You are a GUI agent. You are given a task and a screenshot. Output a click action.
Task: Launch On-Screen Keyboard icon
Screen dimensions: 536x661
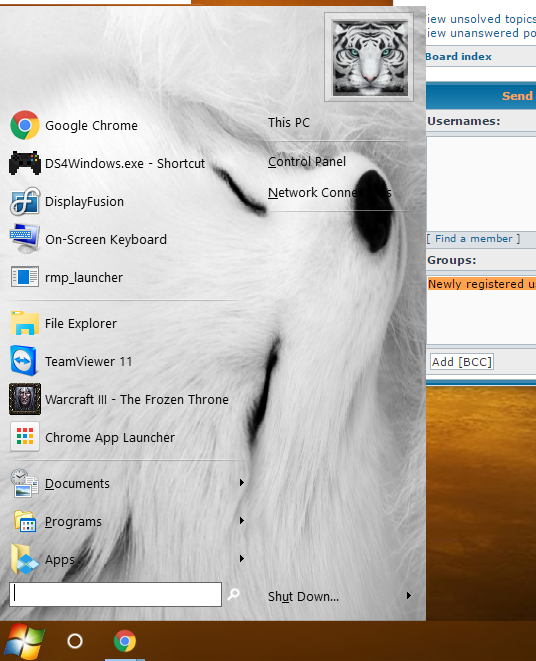click(x=25, y=239)
